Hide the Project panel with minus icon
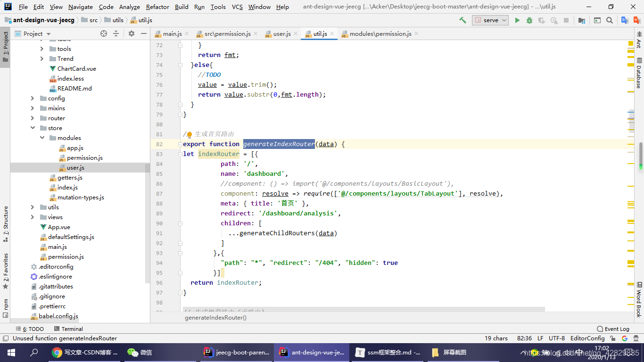This screenshot has height=362, width=644. pyautogui.click(x=143, y=33)
